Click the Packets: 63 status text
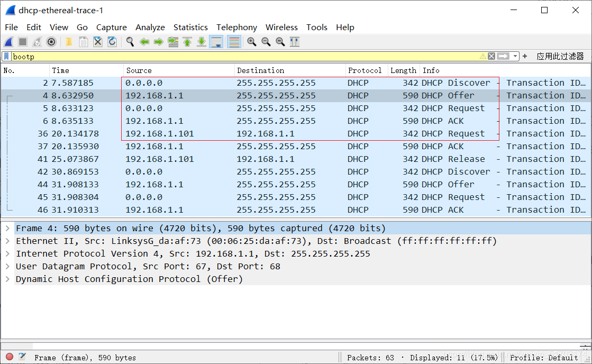 click(370, 358)
